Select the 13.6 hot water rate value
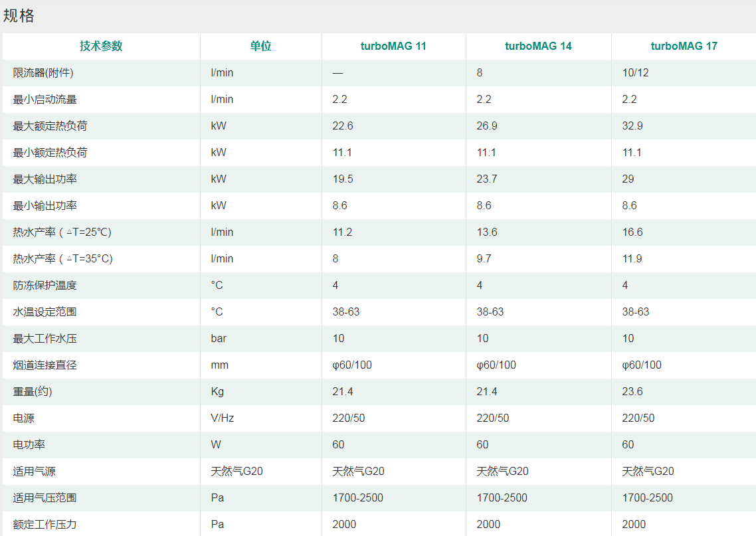This screenshot has height=536, width=756. click(487, 232)
